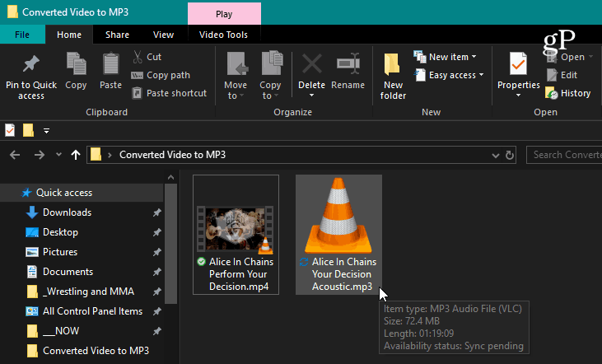
Task: Open the recent locations dropdown arrow
Action: point(58,155)
